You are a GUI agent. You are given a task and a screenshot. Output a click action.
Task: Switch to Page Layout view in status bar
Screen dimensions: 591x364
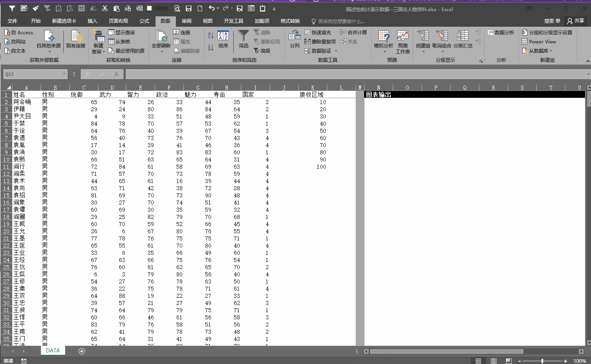[x=494, y=361]
